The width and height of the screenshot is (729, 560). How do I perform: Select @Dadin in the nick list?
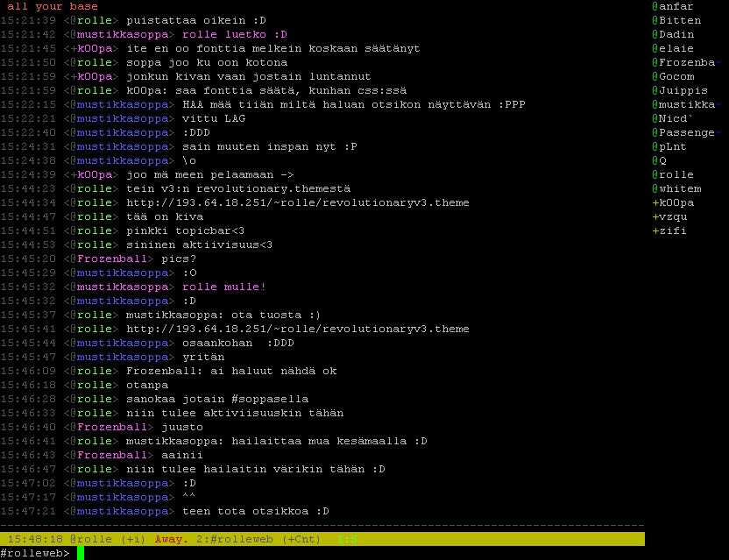tap(672, 34)
